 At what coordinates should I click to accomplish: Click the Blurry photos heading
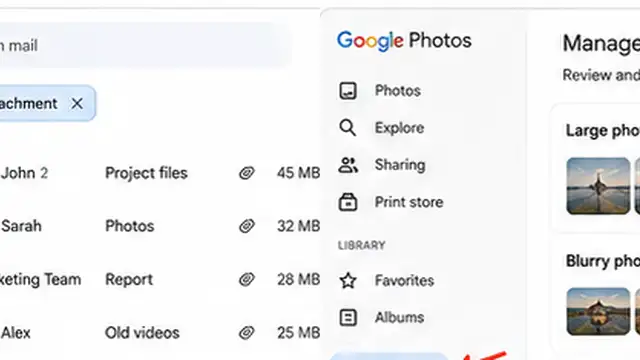[603, 261]
